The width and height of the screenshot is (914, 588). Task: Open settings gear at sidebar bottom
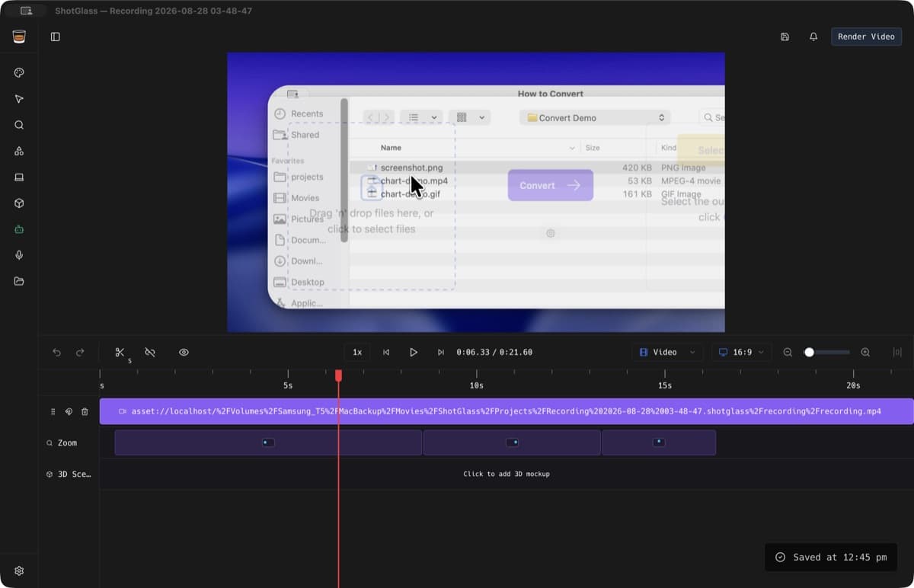19,571
